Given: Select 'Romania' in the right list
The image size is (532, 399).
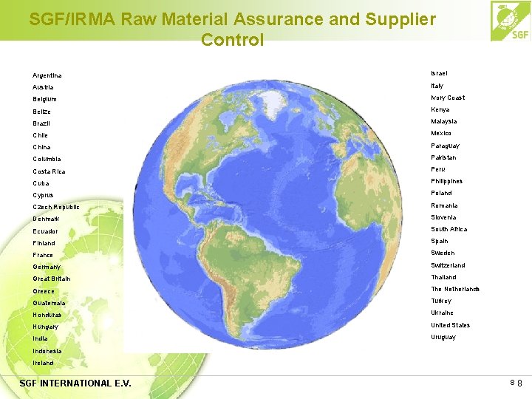Looking at the screenshot, I should point(444,205).
